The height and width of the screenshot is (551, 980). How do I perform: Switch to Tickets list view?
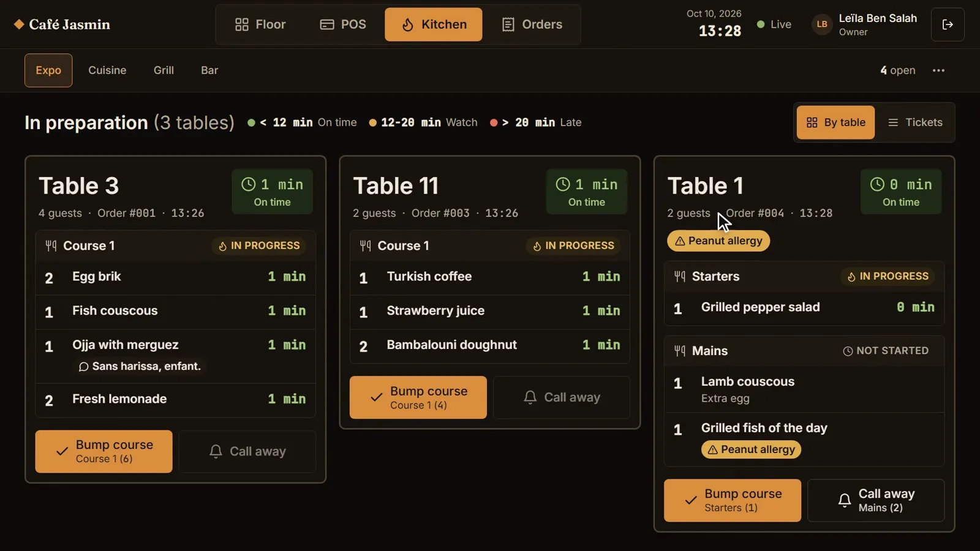point(915,122)
